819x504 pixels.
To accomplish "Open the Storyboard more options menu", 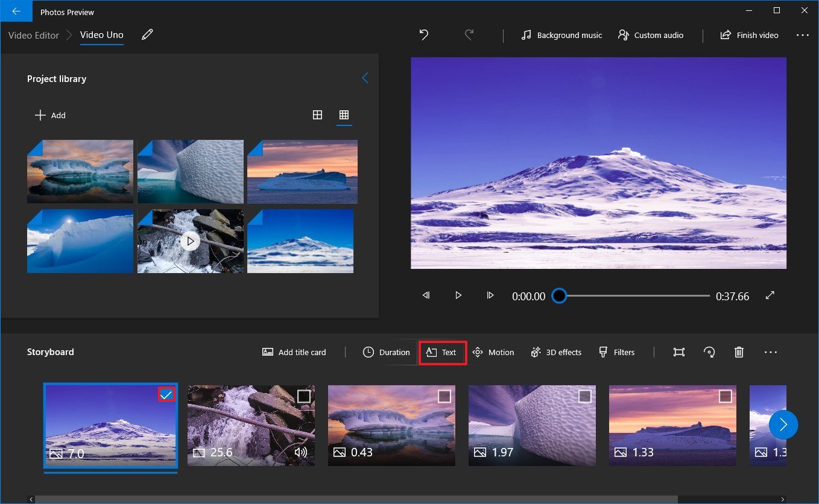I will [771, 352].
